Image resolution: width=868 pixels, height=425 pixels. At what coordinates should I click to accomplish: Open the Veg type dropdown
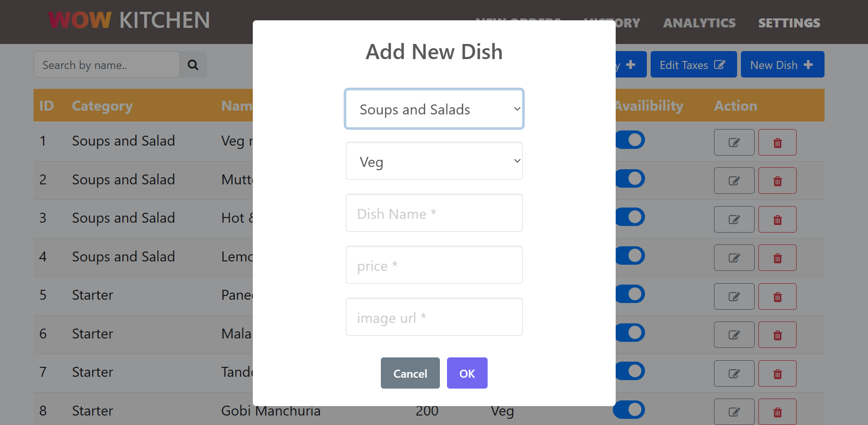[434, 161]
